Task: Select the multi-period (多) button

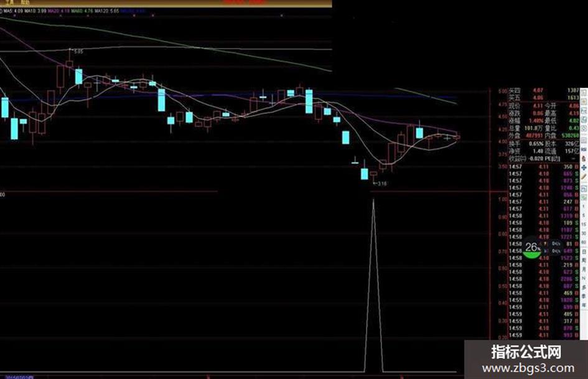Action: 584,287
